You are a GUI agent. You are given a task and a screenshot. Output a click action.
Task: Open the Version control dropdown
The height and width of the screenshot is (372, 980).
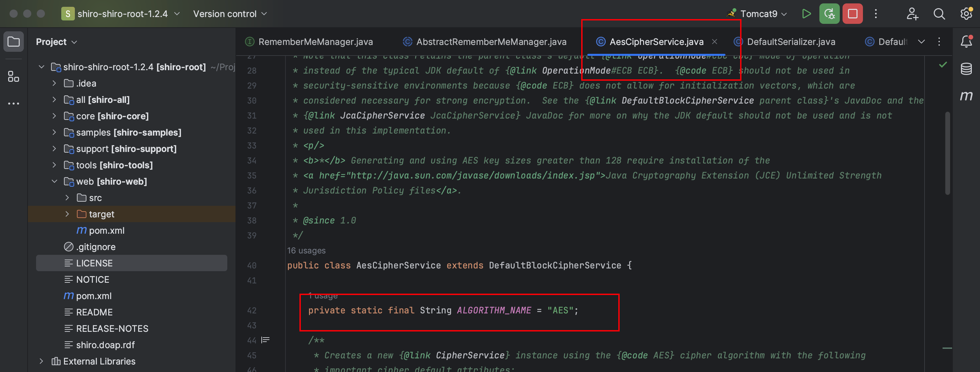coord(230,14)
